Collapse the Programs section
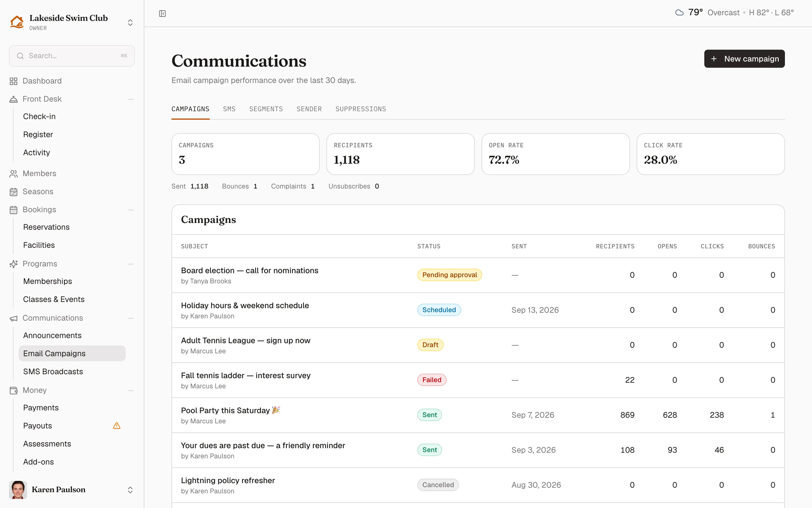Screen dimensions: 812x508 [x=131, y=264]
